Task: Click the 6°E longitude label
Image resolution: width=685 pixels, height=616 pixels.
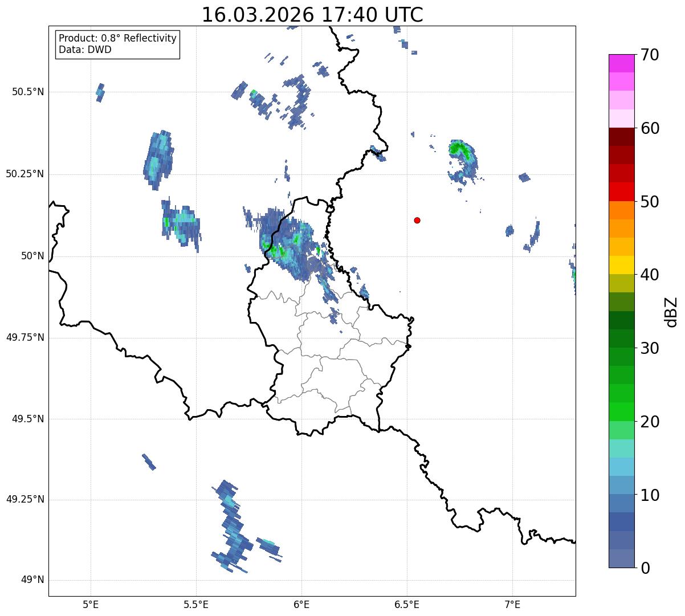Action: (301, 604)
